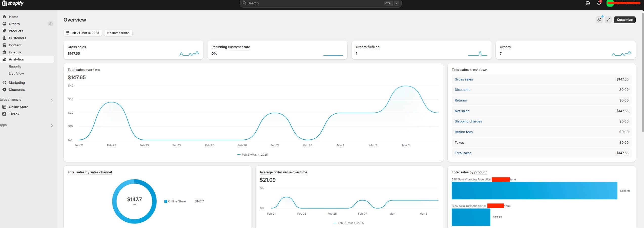This screenshot has width=644, height=228.
Task: Open TikTok sales channel
Action: tap(14, 114)
